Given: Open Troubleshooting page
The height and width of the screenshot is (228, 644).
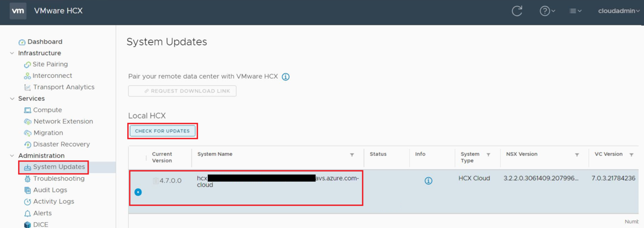Looking at the screenshot, I should click(x=59, y=179).
